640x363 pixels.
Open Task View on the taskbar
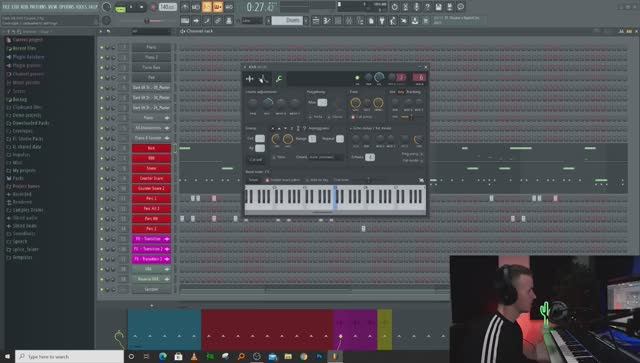tap(147, 356)
